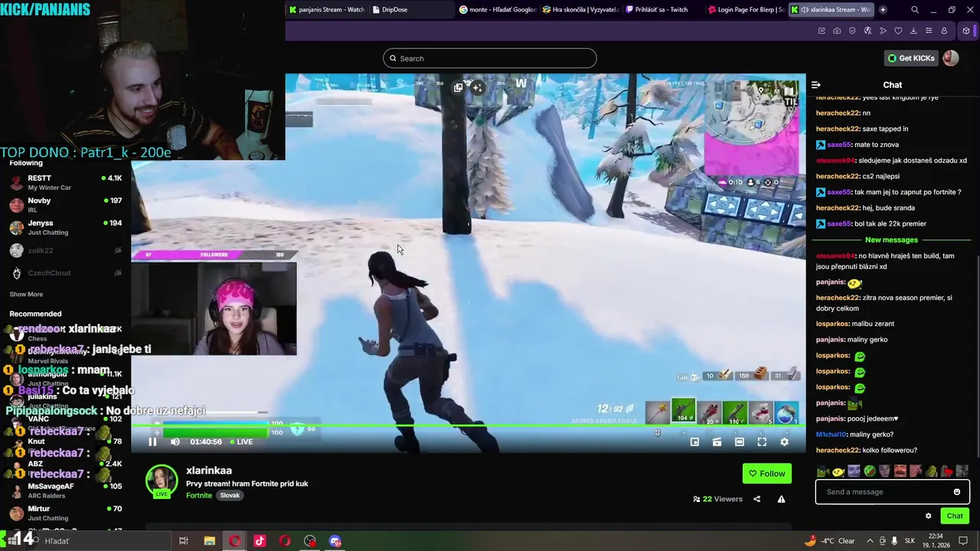Open chat settings gear icon
The width and height of the screenshot is (980, 551).
coord(928,516)
